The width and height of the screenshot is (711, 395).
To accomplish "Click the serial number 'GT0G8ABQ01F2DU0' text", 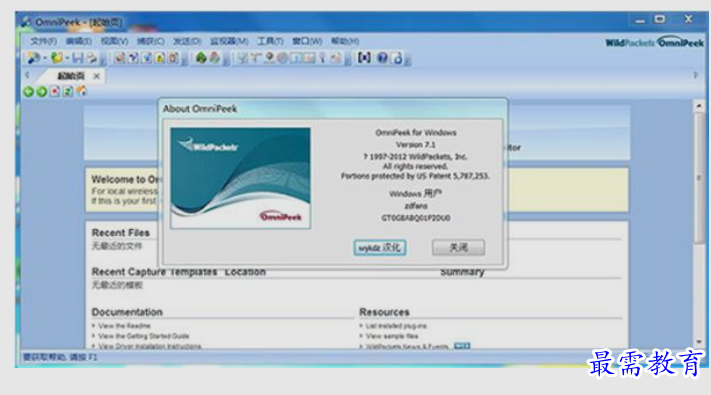I will [416, 218].
